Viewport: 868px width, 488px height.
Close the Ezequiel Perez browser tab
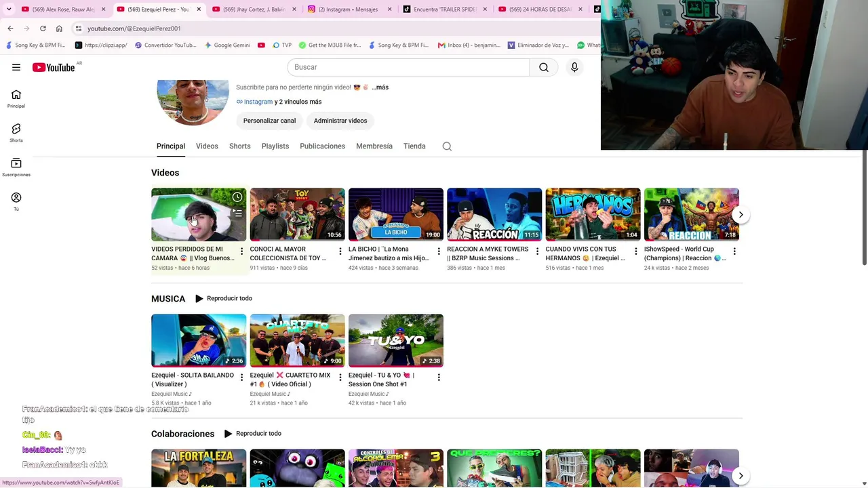point(199,9)
